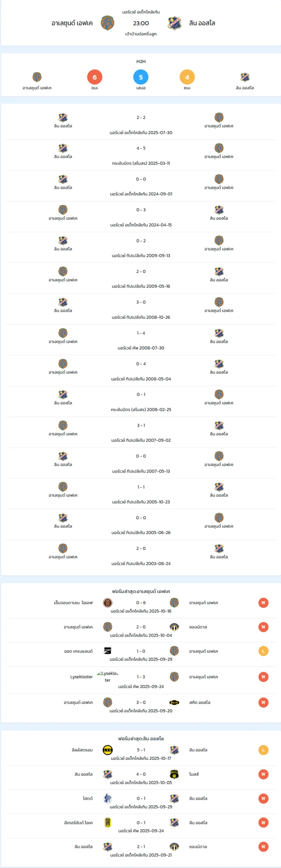Image resolution: width=281 pixels, height=868 pixels.
Task: Open the 4 - 5 friendly match from 2025-03-11
Action: pos(141,148)
